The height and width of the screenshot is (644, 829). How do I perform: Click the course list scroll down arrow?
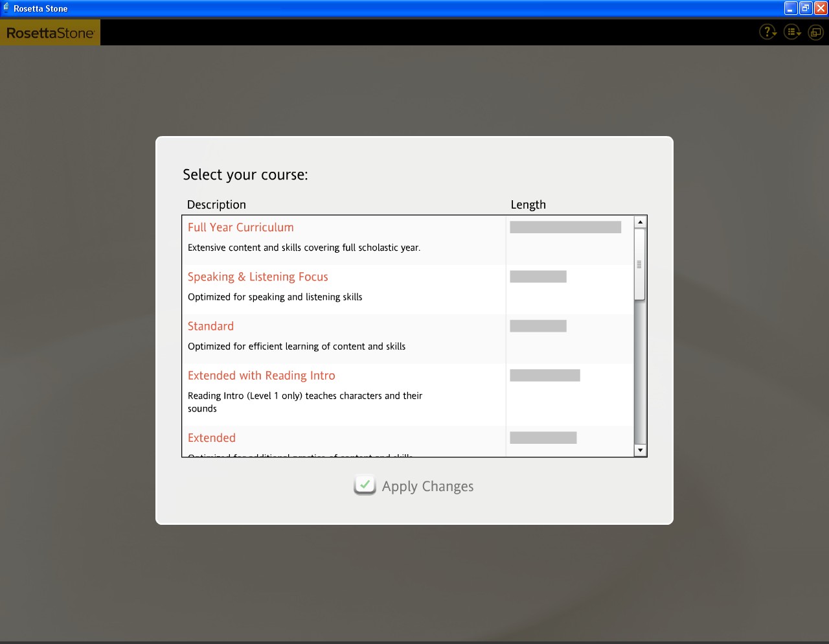(x=640, y=450)
